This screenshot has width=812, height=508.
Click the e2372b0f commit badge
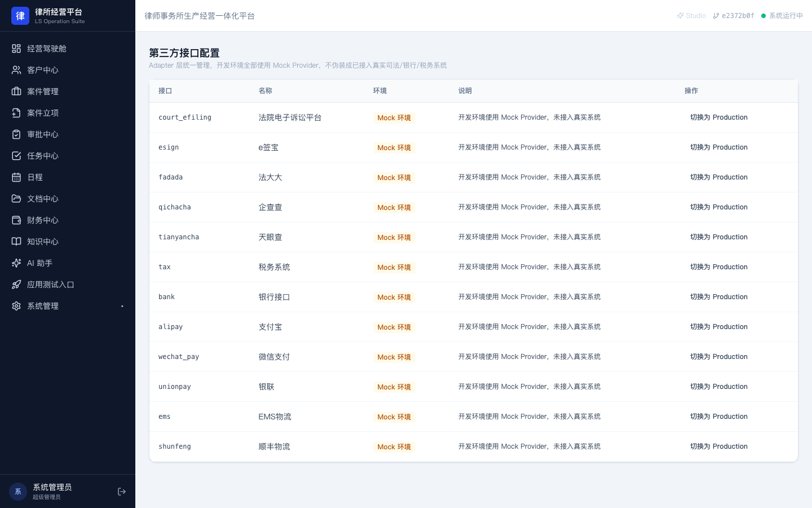(734, 16)
